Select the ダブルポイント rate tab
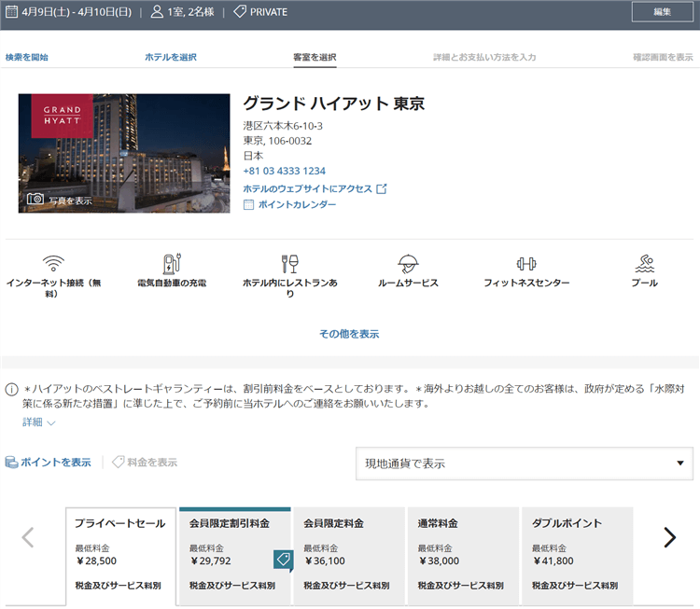Image resolution: width=700 pixels, height=609 pixels. pos(577,555)
